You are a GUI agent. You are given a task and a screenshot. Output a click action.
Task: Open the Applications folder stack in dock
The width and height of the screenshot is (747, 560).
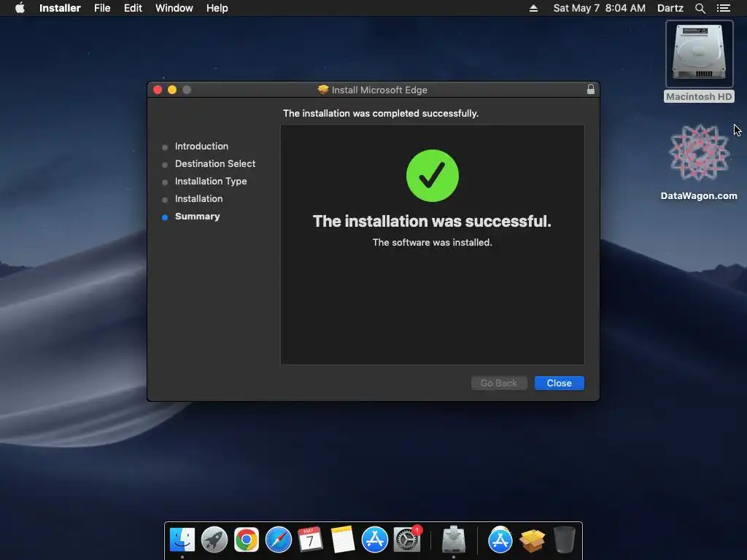[x=500, y=540]
